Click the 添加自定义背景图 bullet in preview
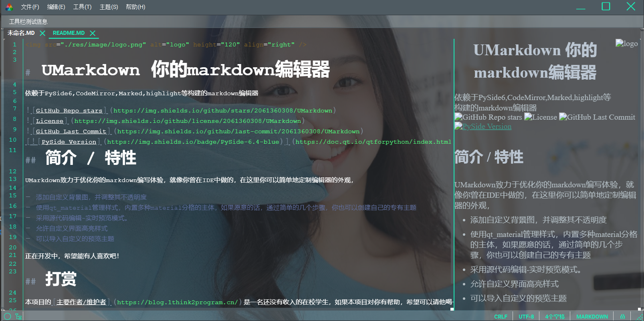Viewport: 644px width, 321px height. (538, 220)
